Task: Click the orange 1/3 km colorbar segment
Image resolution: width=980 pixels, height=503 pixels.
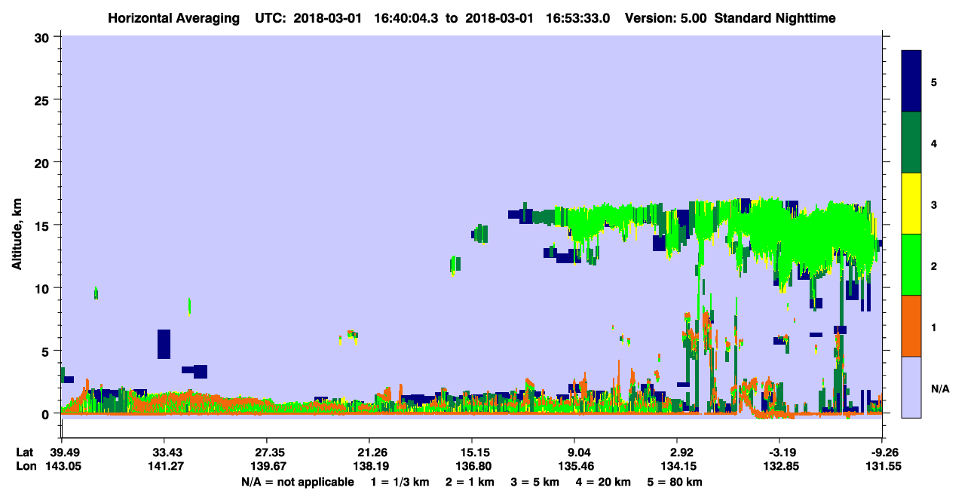Action: (911, 326)
